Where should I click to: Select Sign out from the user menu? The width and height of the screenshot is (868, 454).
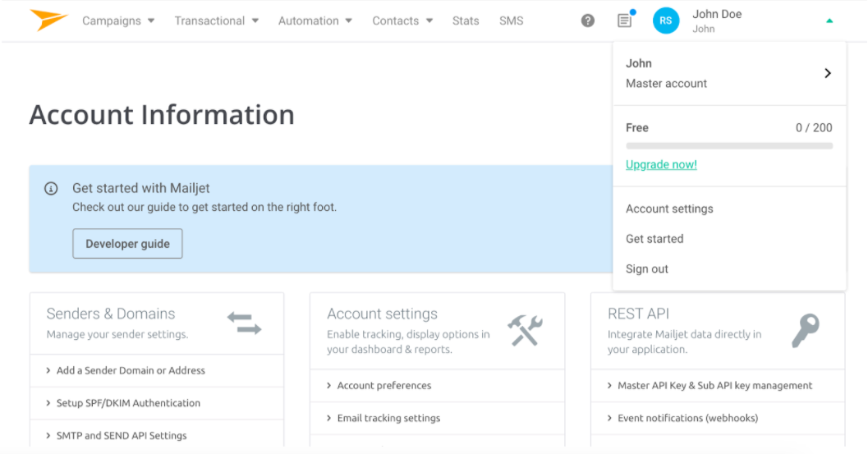pyautogui.click(x=647, y=268)
